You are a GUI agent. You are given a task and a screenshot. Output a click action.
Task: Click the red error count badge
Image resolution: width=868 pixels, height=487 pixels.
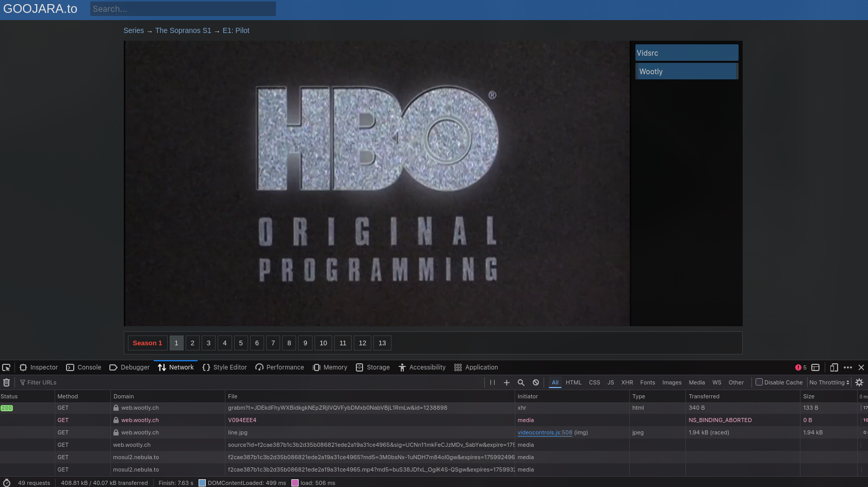pos(801,367)
